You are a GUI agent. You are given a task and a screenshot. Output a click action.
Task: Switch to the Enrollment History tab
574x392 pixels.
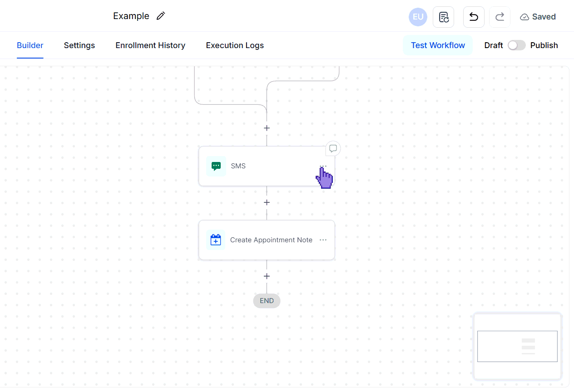pyautogui.click(x=150, y=45)
